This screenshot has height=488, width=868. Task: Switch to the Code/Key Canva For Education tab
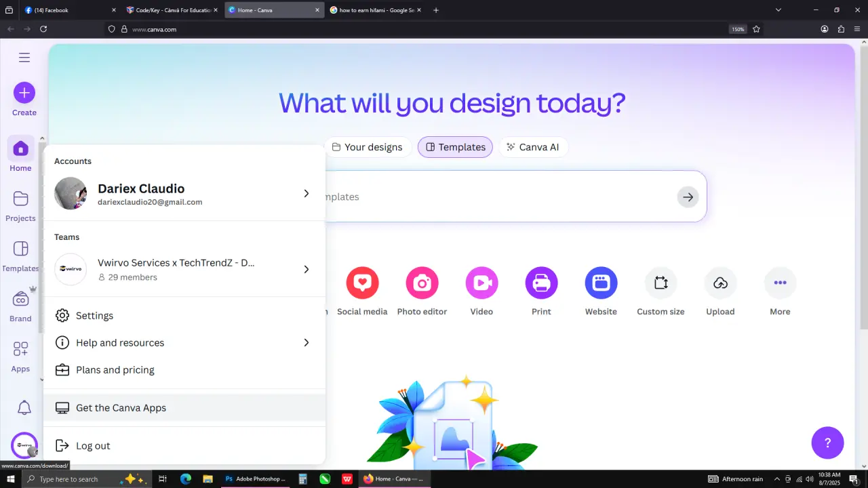172,10
